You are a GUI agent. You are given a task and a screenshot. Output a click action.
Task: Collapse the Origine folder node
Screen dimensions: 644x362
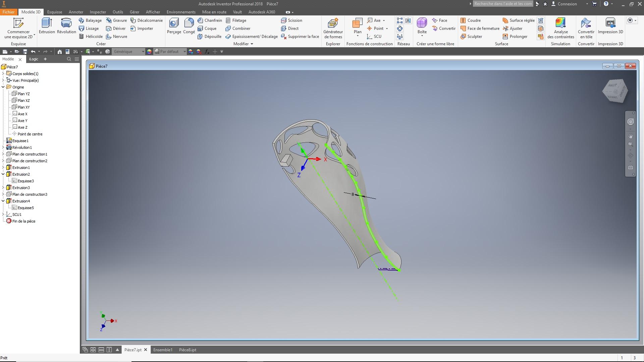click(3, 87)
